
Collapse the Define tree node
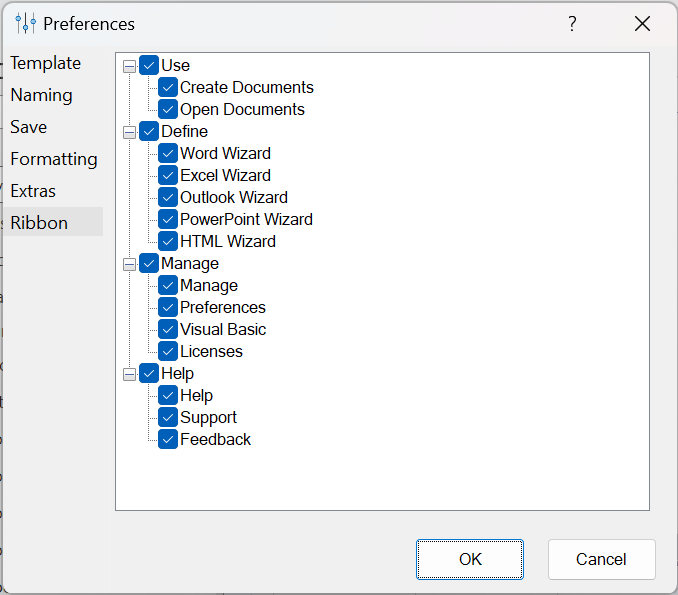click(x=129, y=132)
